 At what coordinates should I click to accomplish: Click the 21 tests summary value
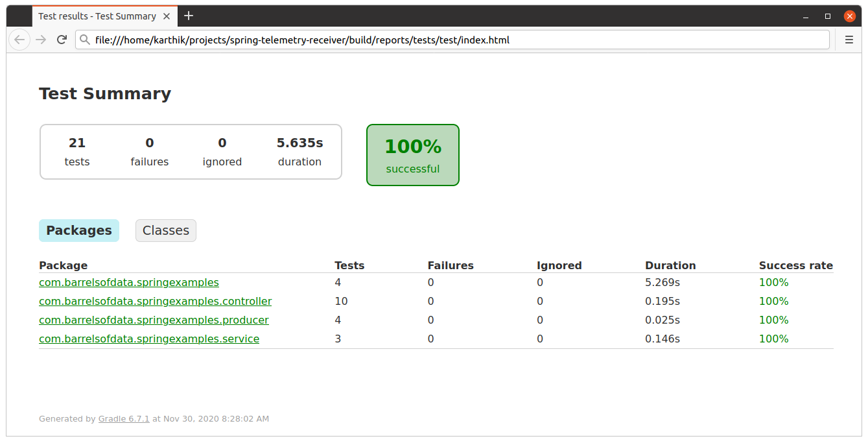pos(76,143)
